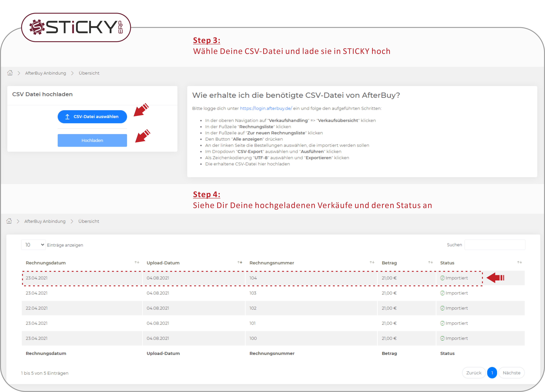Click date 22.04.2021 in invoice 102 row

point(37,308)
